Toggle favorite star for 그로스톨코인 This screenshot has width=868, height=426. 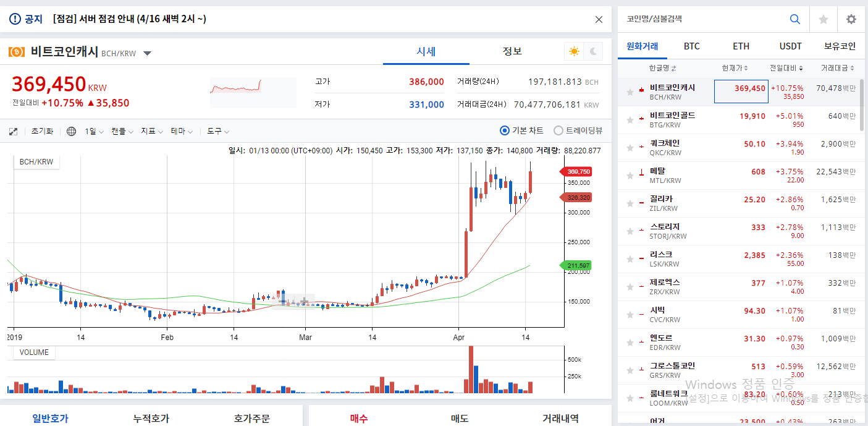pos(630,370)
